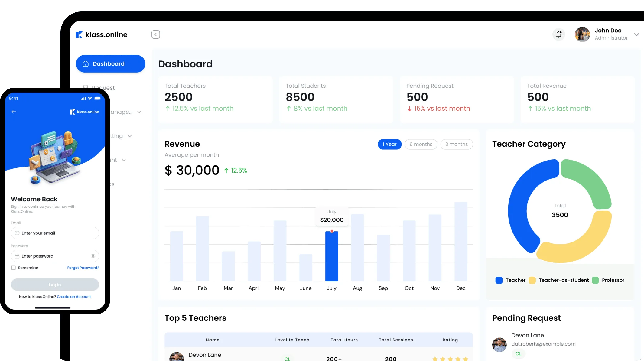Expand the Manage sidebar menu chevron
Image resolution: width=644 pixels, height=361 pixels.
pyautogui.click(x=139, y=112)
